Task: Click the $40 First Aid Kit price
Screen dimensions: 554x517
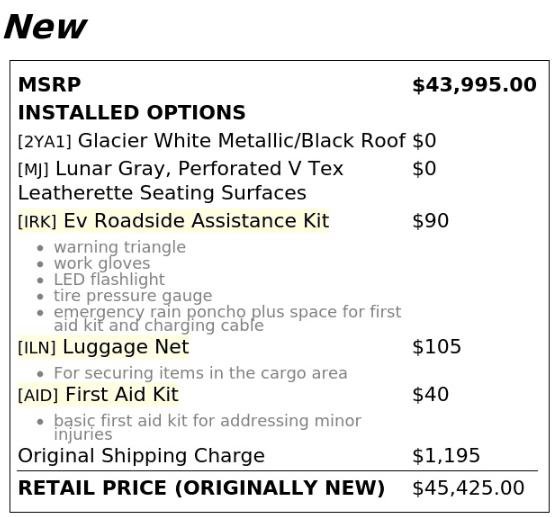Action: (430, 394)
